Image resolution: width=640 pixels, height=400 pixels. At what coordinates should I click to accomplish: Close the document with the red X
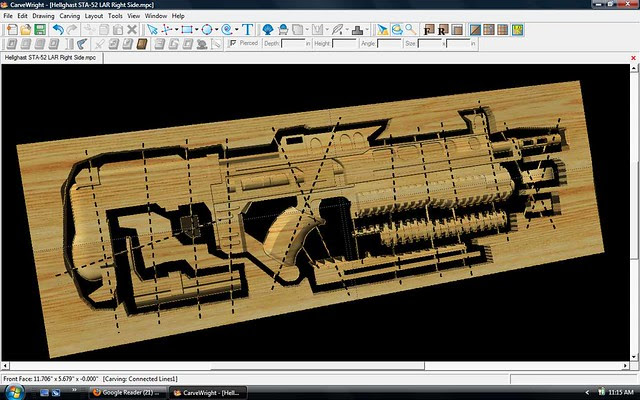tap(633, 58)
